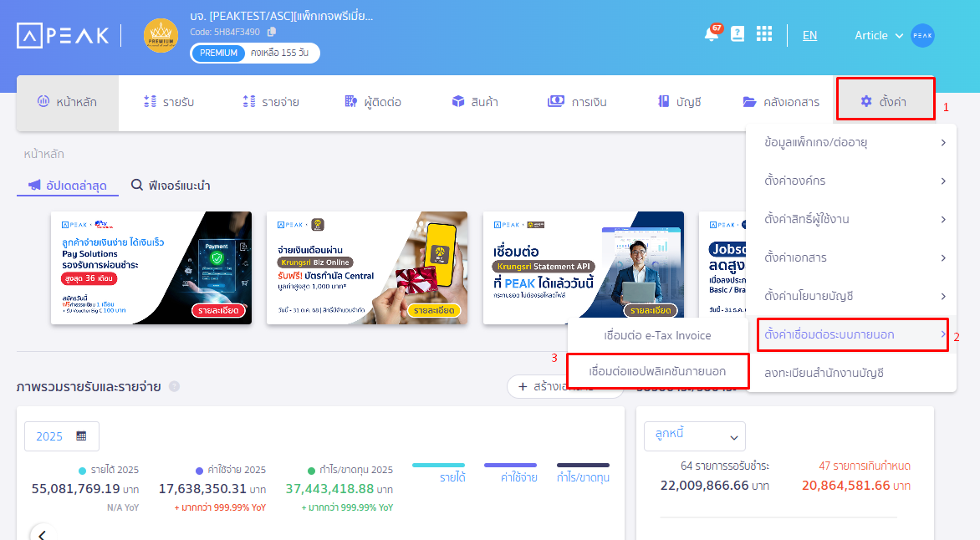Click the premium crown badge
This screenshot has width=980, height=540.
[x=161, y=35]
